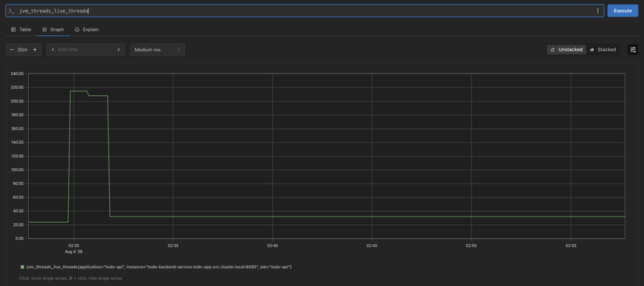Viewport: 644px width, 286px height.
Task: Switch to Stacked graph mode
Action: pyautogui.click(x=603, y=50)
